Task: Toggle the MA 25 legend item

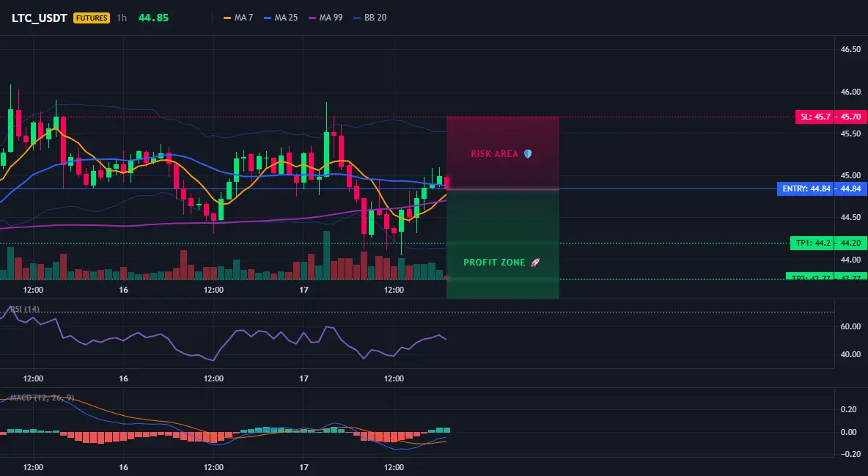Action: click(281, 18)
